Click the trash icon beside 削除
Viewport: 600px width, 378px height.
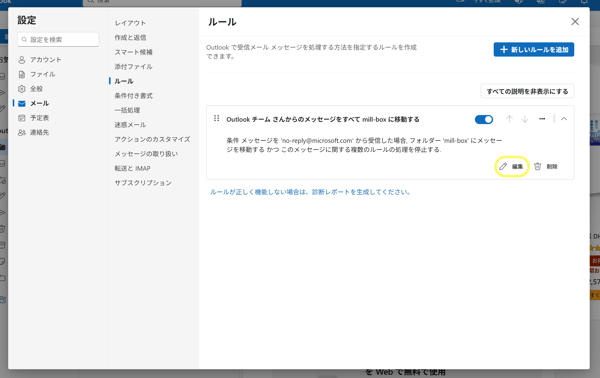(538, 166)
